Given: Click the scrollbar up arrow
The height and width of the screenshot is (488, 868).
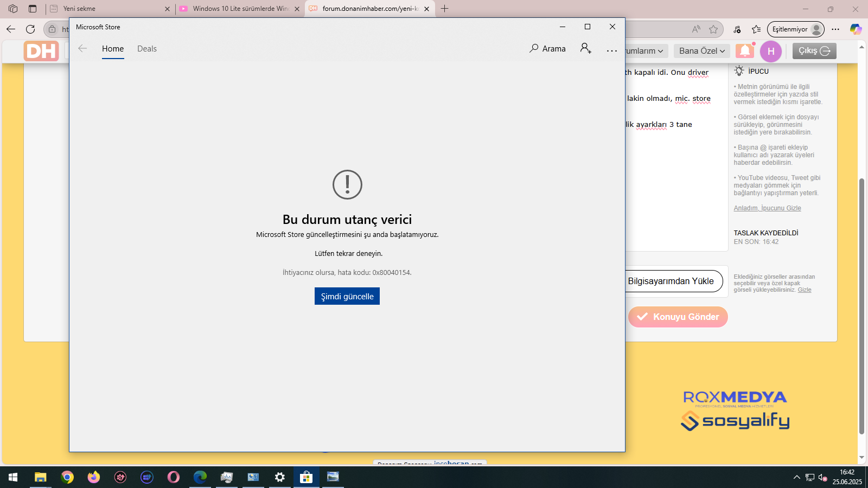Looking at the screenshot, I should (861, 47).
